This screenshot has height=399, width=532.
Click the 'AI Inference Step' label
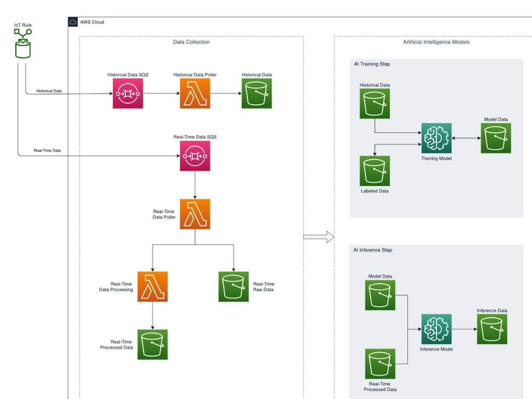click(x=372, y=250)
